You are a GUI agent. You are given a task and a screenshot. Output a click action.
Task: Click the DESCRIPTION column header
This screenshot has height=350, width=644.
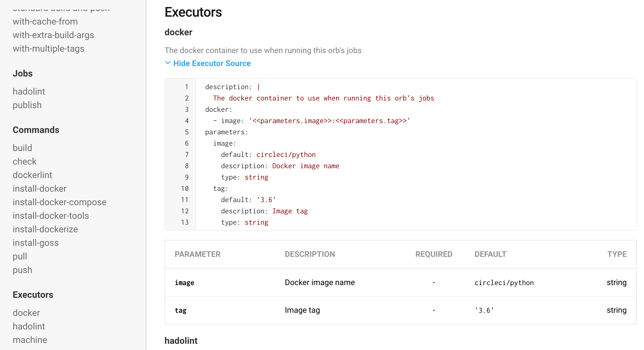(x=310, y=254)
